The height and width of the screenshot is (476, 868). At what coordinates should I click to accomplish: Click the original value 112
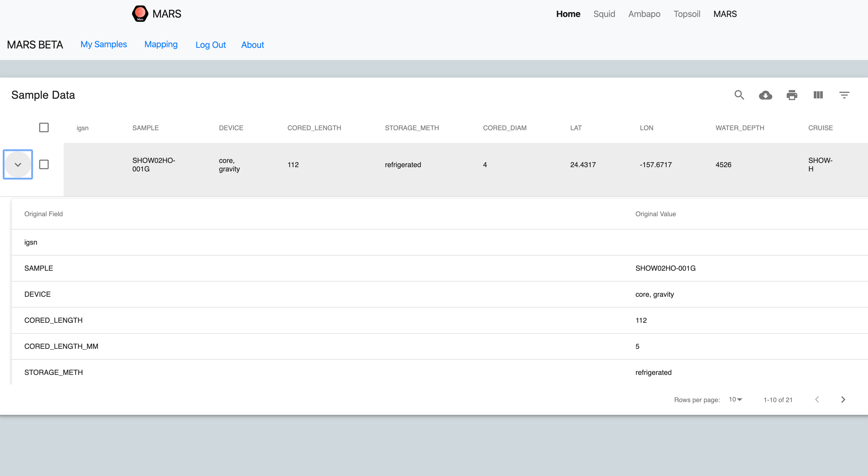pyautogui.click(x=641, y=320)
